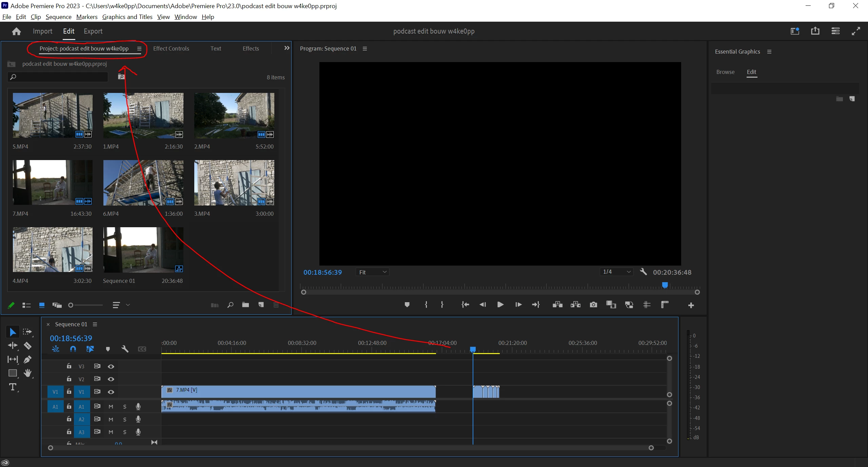Toggle the V2 track output eye
Screen dimensions: 868x467
(111, 379)
